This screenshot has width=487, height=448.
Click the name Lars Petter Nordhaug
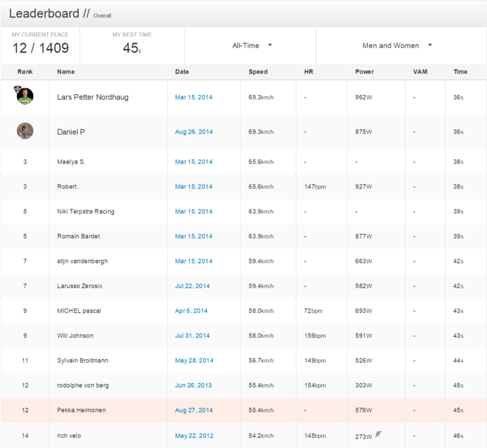pyautogui.click(x=93, y=97)
